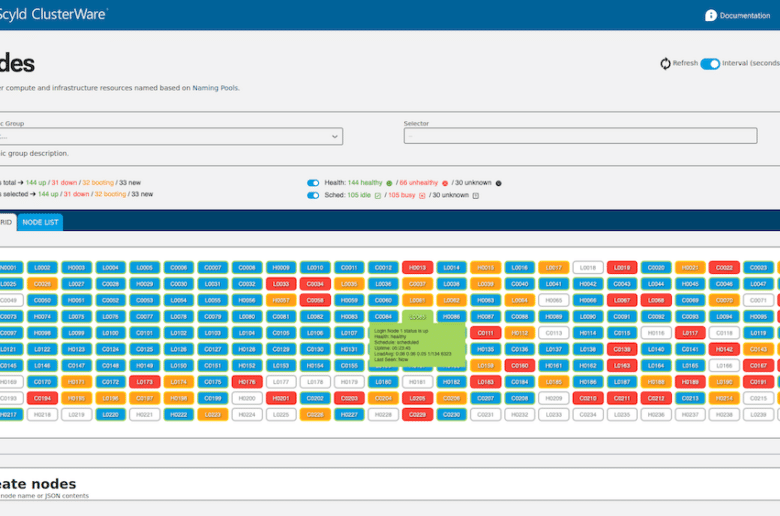Image resolution: width=780 pixels, height=516 pixels.
Task: Select blue node tile L0220
Action: [110, 414]
